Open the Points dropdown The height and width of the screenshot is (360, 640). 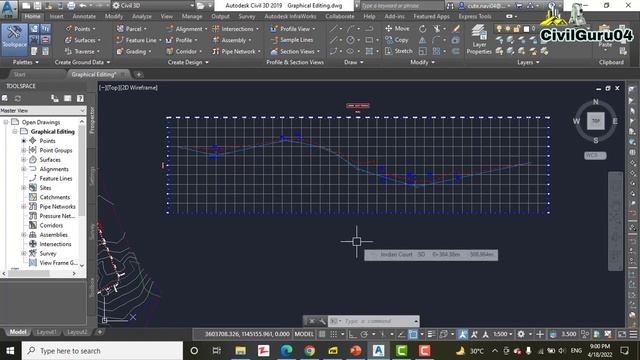point(81,29)
